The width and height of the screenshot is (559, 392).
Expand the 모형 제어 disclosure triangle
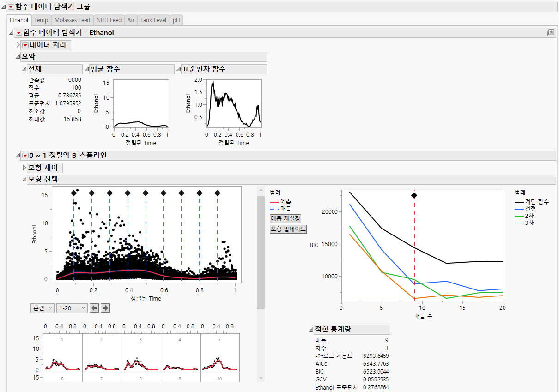[24, 168]
